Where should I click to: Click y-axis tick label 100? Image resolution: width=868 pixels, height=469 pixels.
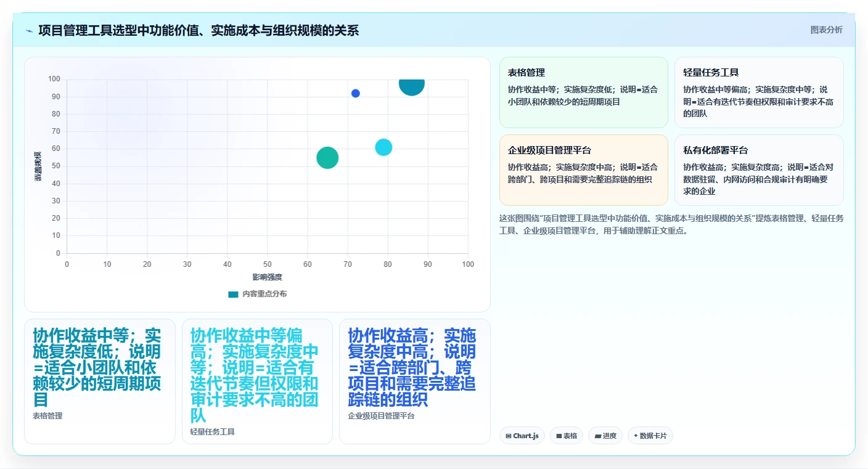click(x=54, y=80)
